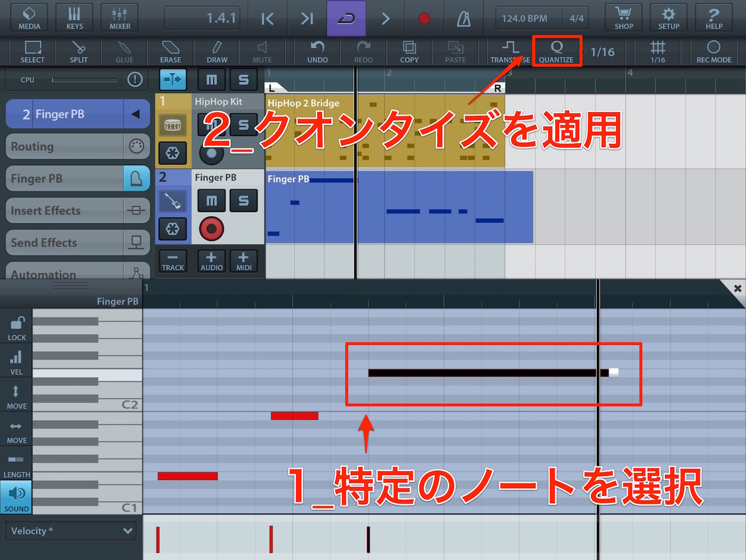Choose the ERASE tool
Viewport: 746px width, 560px height.
coord(170,52)
